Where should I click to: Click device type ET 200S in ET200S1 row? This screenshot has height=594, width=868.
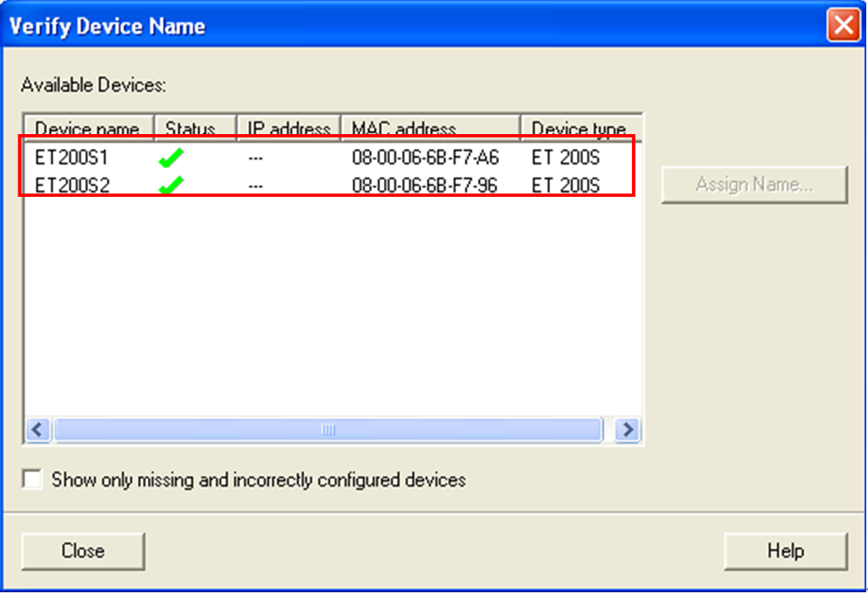click(565, 158)
